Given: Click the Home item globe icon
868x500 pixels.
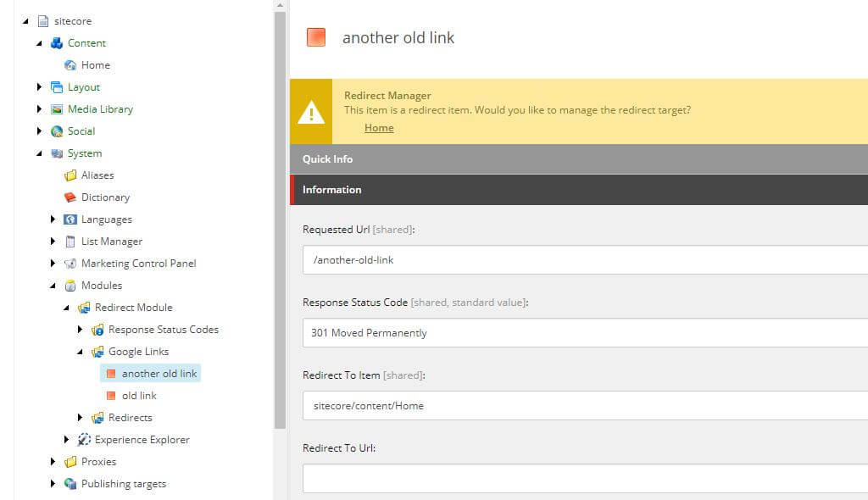Looking at the screenshot, I should coord(70,65).
